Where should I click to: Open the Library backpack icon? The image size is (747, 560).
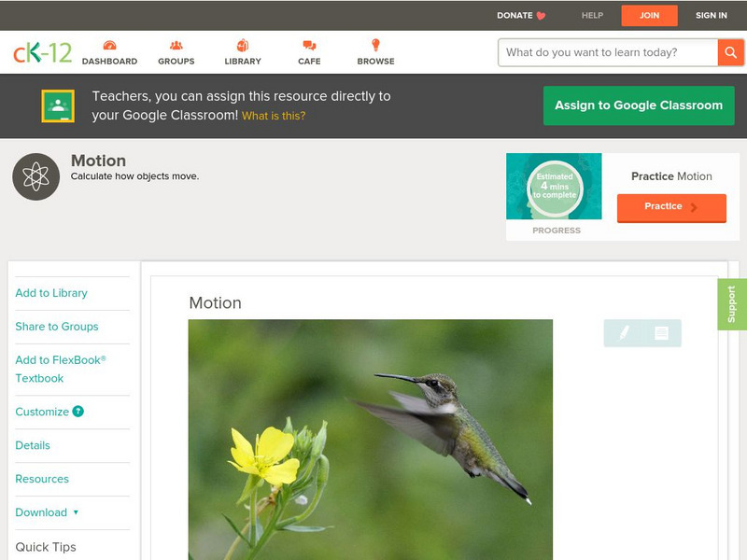point(243,45)
